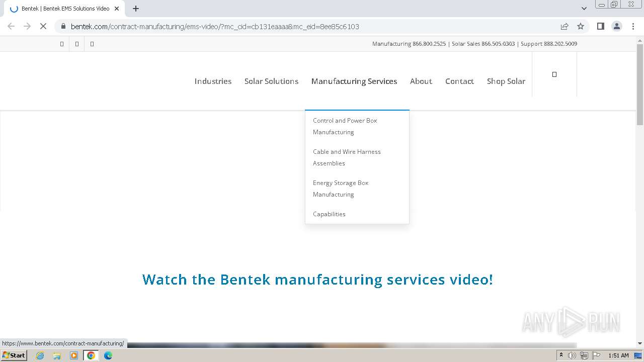This screenshot has width=644, height=362.
Task: Open File Explorer from taskbar
Action: (57, 355)
